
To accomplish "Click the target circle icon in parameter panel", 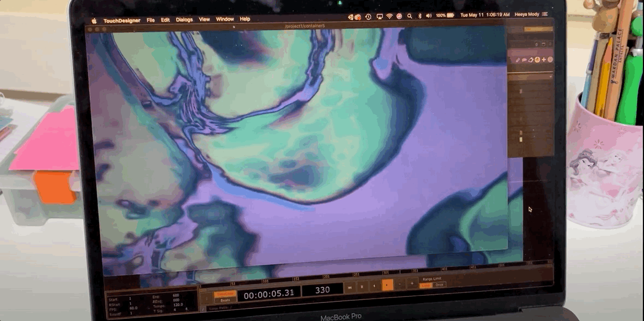I will tap(550, 60).
